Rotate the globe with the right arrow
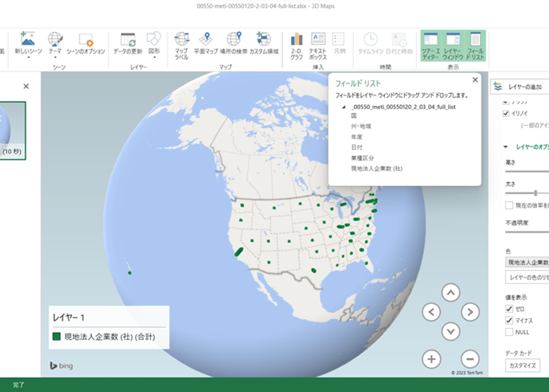Screen dimensions: 549x392 click(470, 312)
